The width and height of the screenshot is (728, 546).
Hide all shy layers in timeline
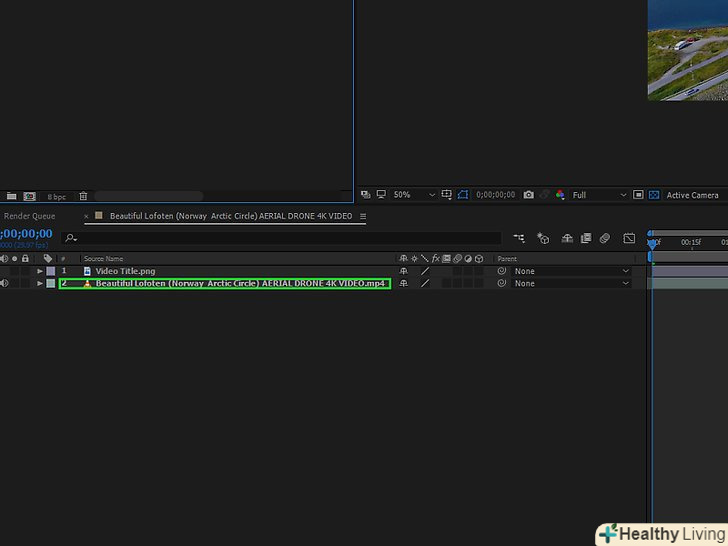(x=567, y=238)
